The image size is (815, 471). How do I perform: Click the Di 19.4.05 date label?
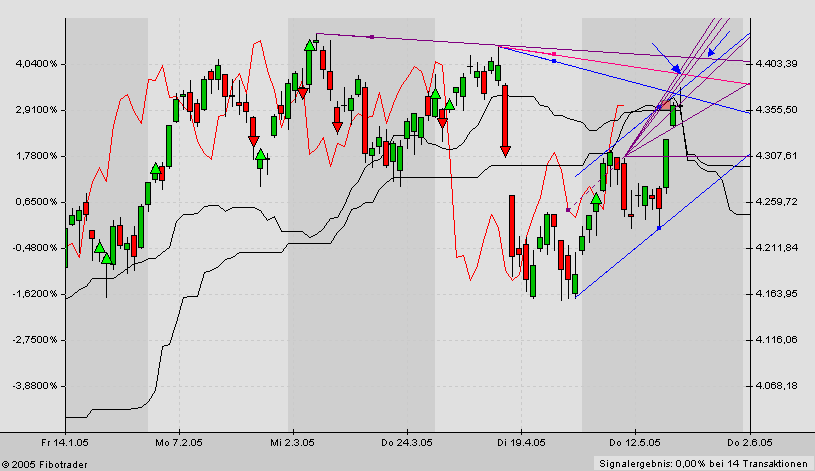point(521,443)
